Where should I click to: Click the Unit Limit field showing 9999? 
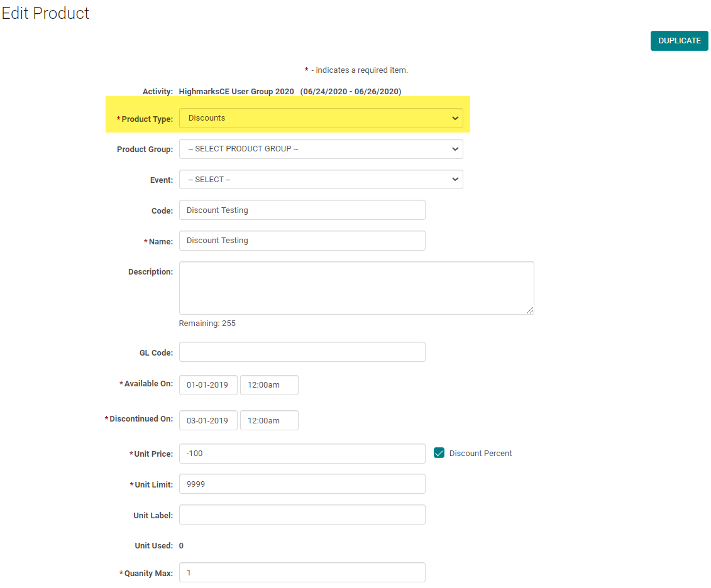(x=302, y=484)
